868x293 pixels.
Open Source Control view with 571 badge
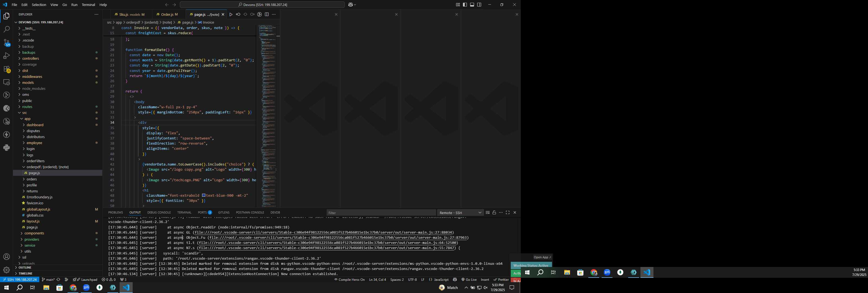pyautogui.click(x=7, y=43)
